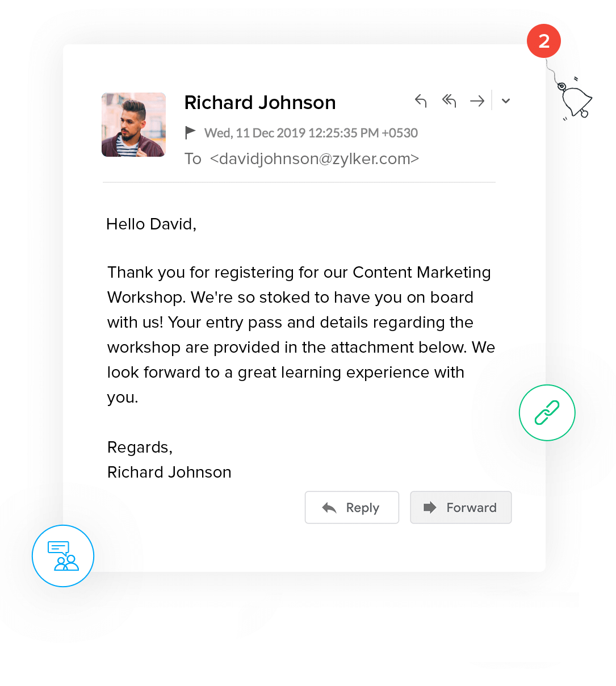
Task: Click the sender name Richard Johnson
Action: [260, 103]
